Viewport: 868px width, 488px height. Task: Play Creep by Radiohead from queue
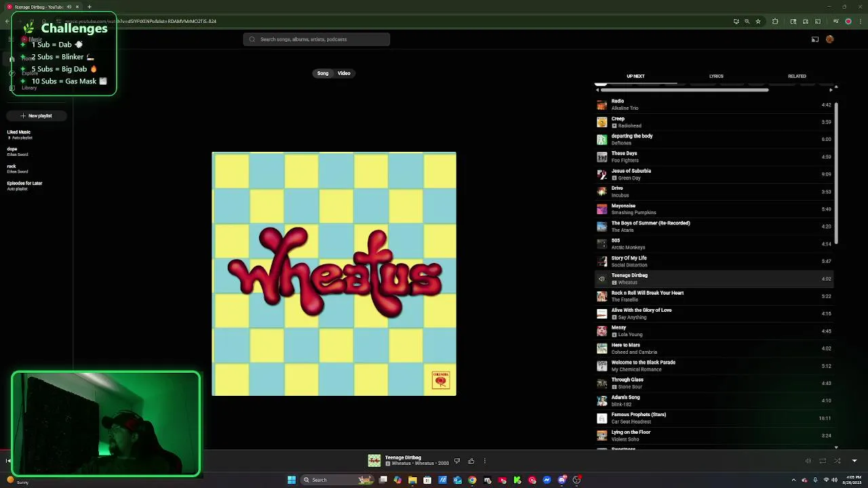pos(713,122)
